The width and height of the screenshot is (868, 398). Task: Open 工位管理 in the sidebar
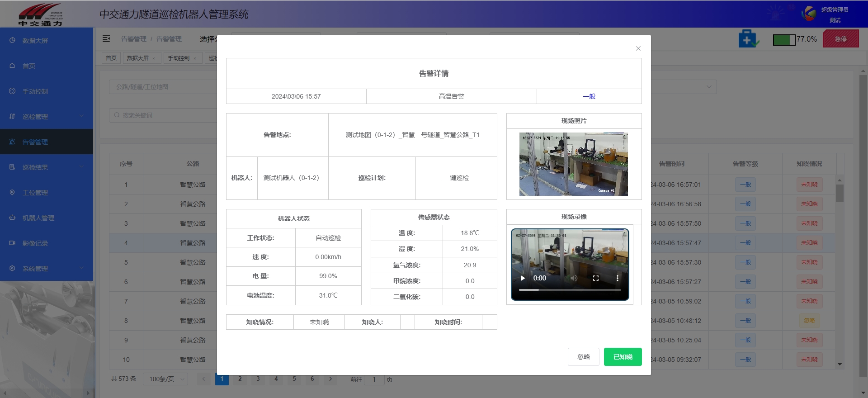pos(47,192)
